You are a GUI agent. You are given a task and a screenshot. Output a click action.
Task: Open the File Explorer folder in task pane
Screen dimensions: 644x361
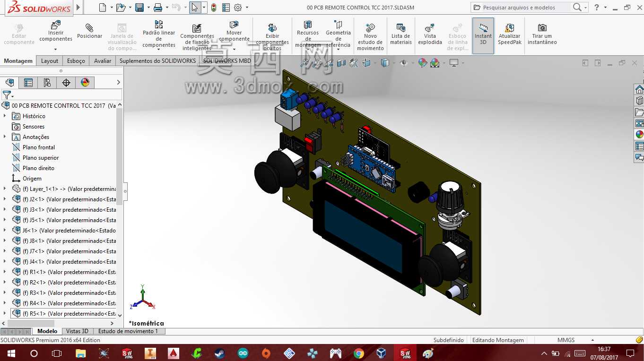pyautogui.click(x=639, y=112)
